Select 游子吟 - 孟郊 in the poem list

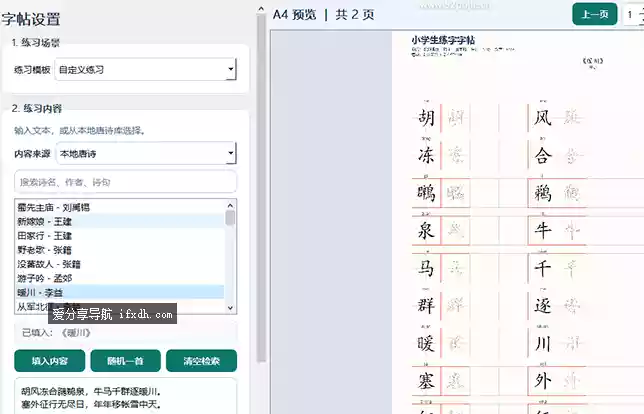tap(120, 278)
